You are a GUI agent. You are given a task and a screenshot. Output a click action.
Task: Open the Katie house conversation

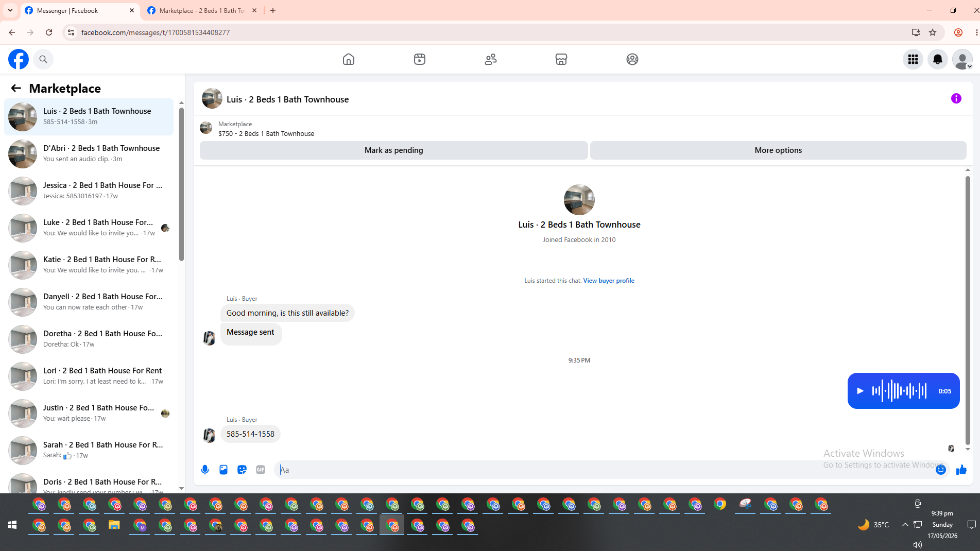(89, 265)
